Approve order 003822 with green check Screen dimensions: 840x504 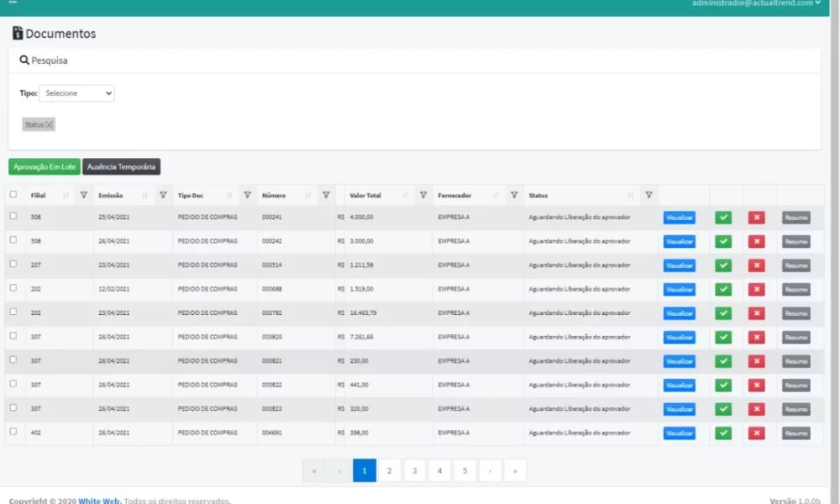723,385
